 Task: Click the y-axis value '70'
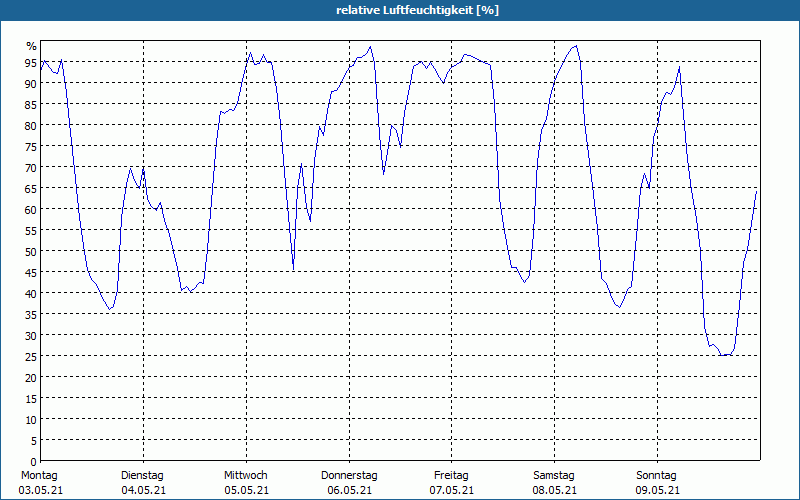(x=31, y=168)
